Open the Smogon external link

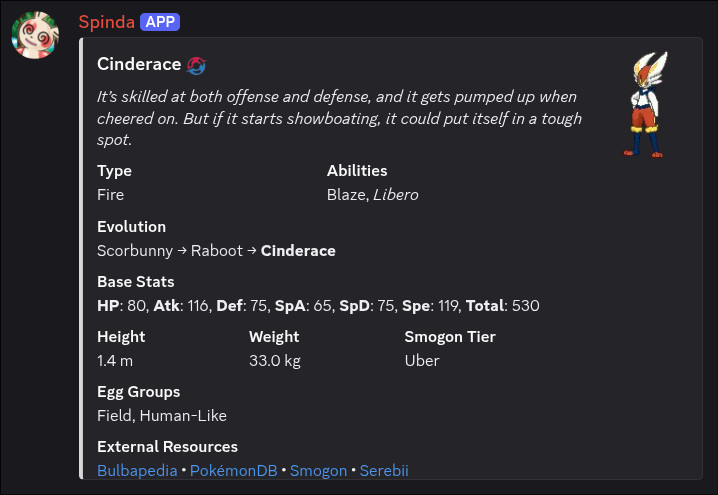(x=318, y=470)
